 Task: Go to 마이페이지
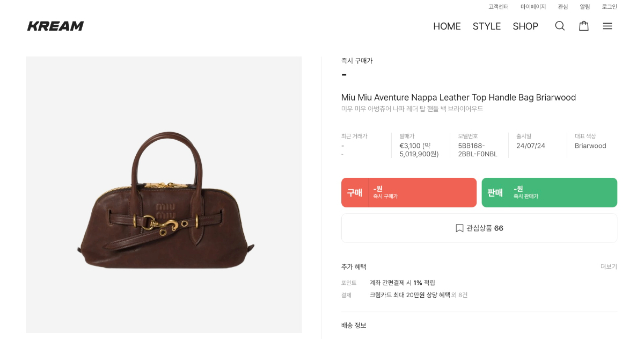(x=533, y=7)
